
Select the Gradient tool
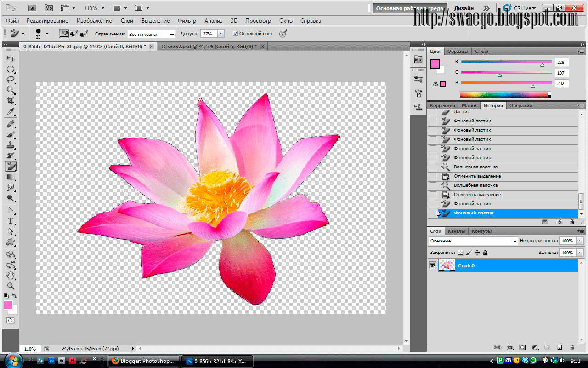10,177
